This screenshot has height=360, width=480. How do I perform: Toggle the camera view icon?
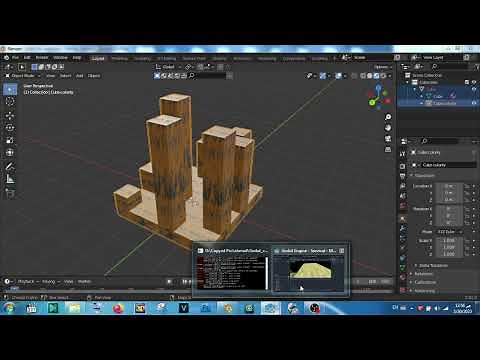pos(388,138)
